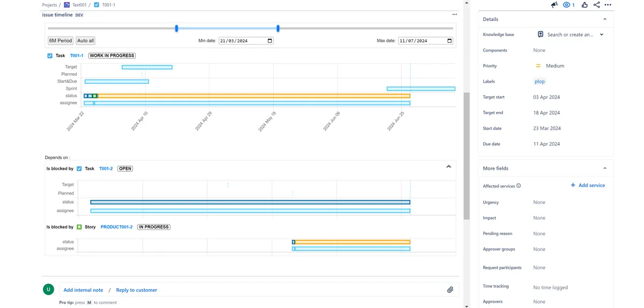The height and width of the screenshot is (308, 644).
Task: Click the attachment paperclip icon
Action: [x=450, y=290]
